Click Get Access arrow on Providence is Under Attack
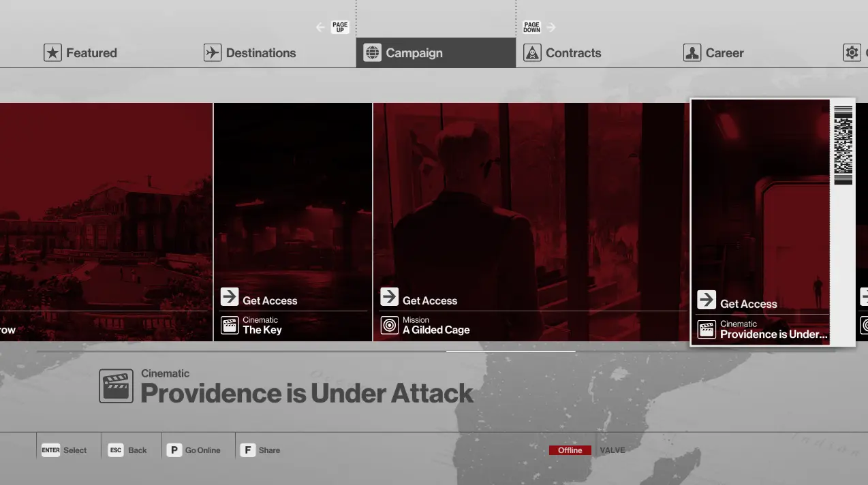868x485 pixels. coord(707,300)
